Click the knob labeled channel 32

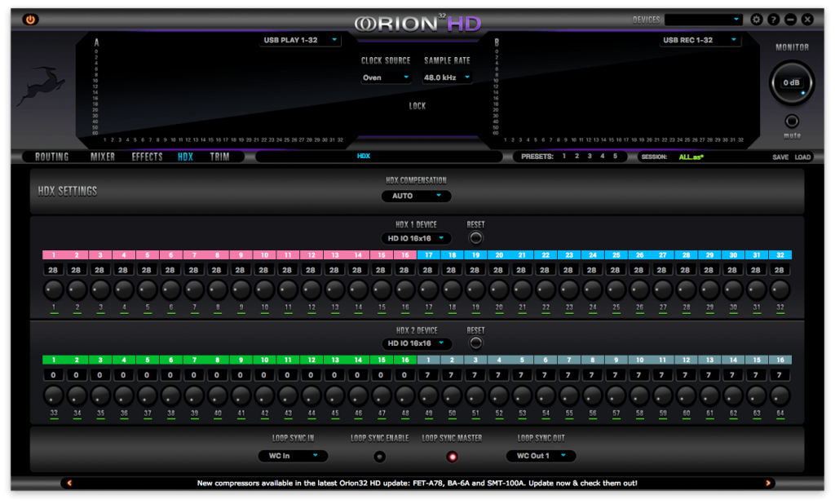[780, 290]
